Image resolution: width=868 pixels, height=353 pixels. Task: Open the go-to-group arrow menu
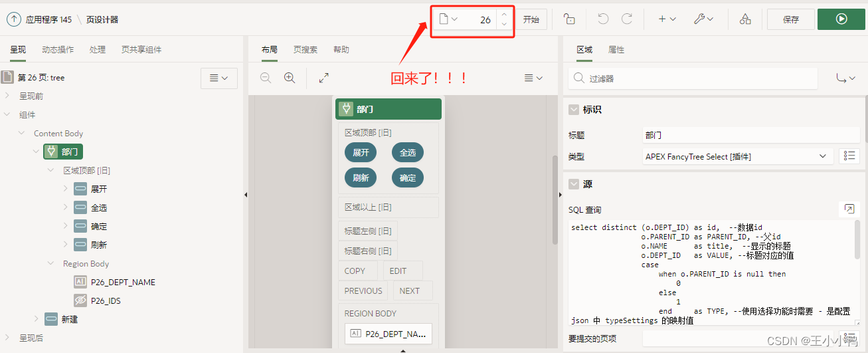click(846, 78)
